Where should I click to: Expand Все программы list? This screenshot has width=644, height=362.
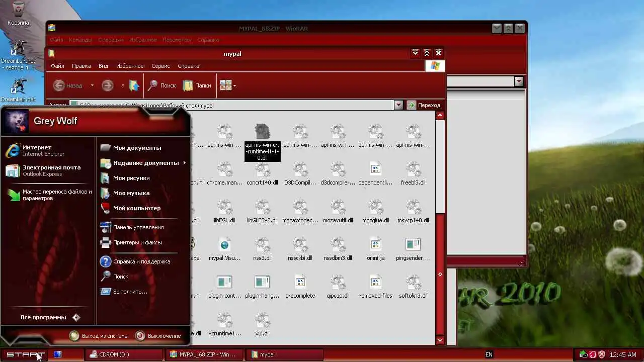(50, 317)
